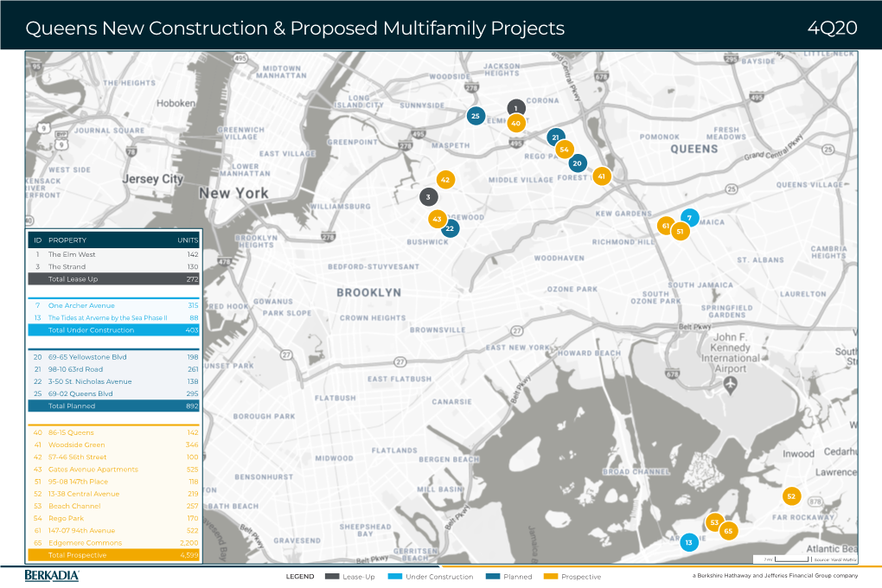Click the Edgemere Commons property row

(114, 543)
